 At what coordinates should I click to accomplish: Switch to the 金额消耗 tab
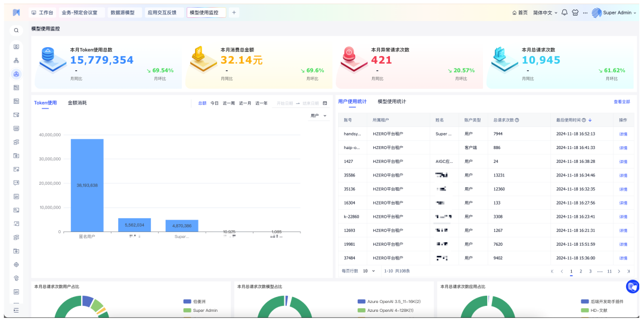coord(77,103)
